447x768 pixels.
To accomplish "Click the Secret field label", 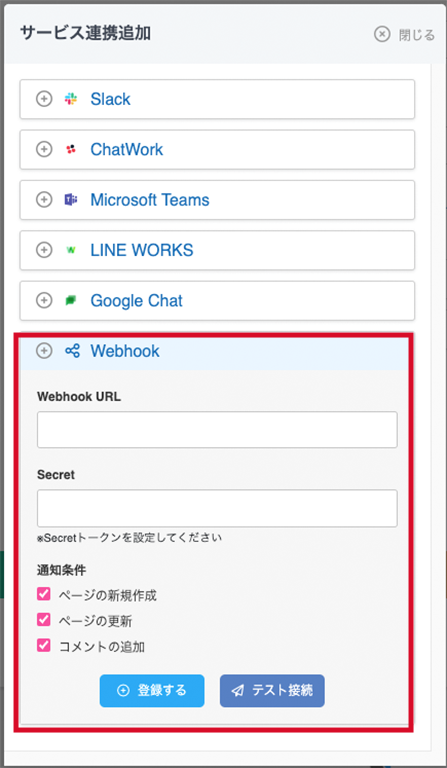I will tap(56, 475).
